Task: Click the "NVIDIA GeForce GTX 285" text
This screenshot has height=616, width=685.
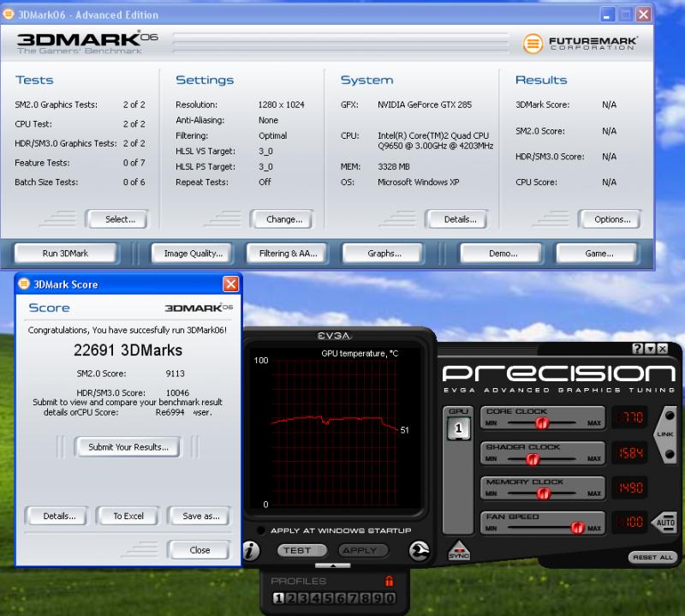Action: pos(425,105)
